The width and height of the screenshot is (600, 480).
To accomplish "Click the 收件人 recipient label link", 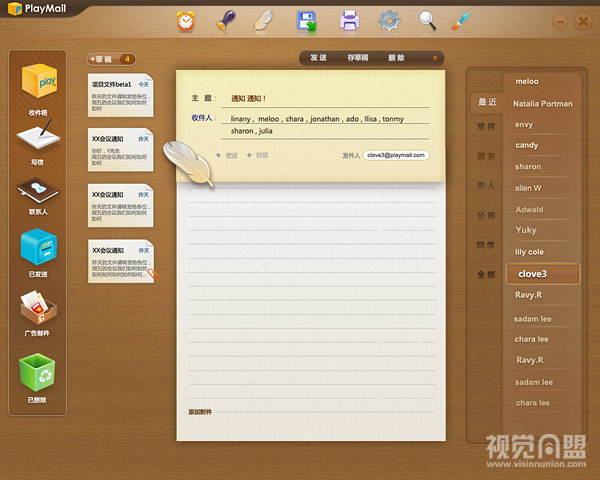I will (202, 118).
